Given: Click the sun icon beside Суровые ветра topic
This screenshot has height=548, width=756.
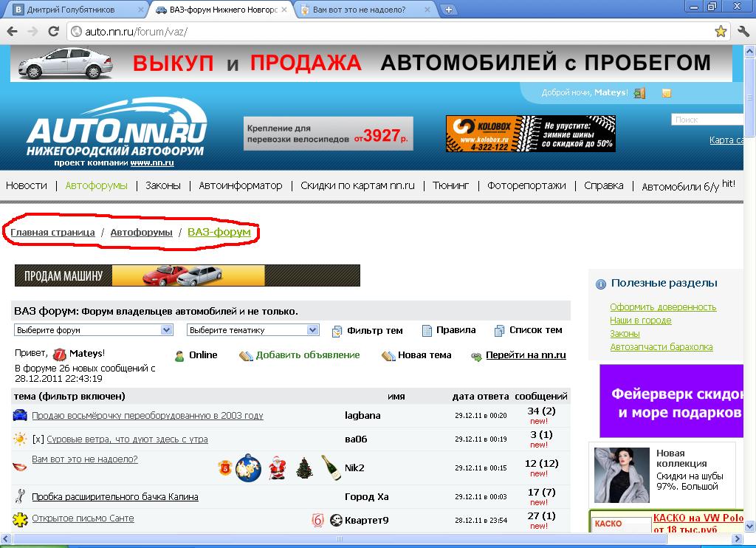Looking at the screenshot, I should tap(20, 439).
